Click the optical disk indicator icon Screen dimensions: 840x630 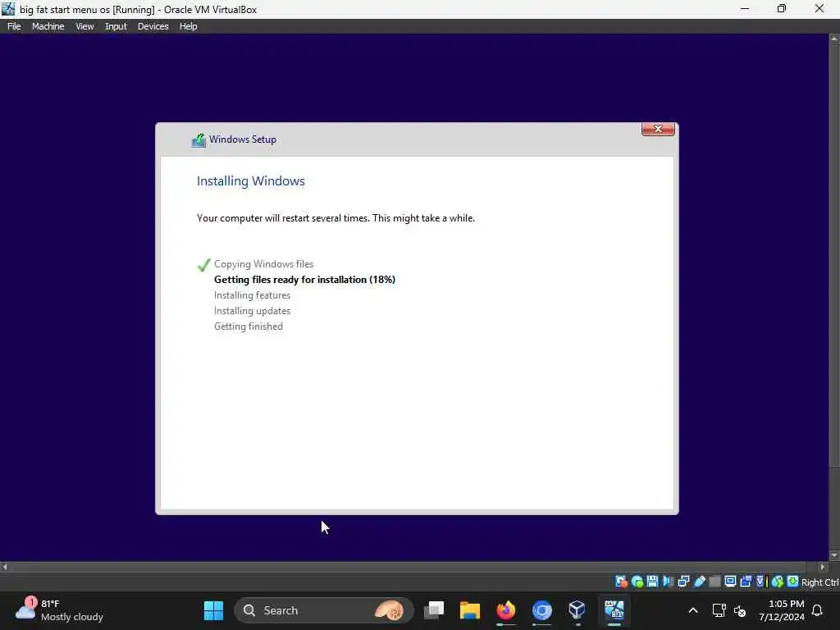(x=637, y=582)
